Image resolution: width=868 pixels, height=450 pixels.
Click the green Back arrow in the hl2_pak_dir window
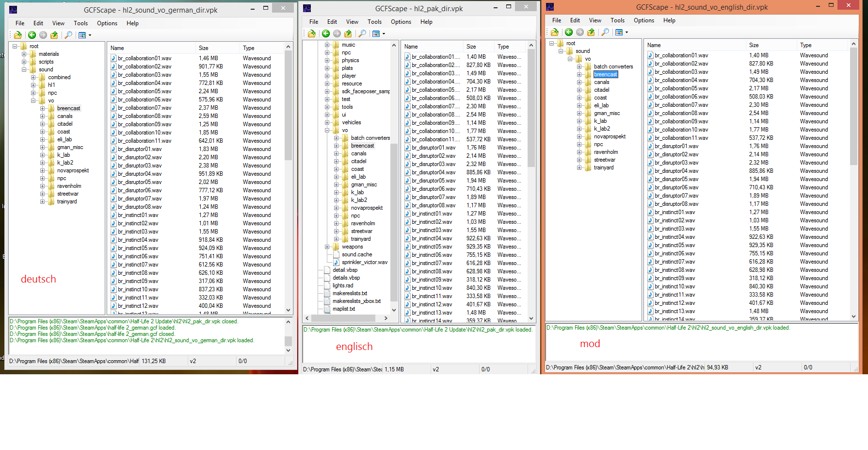[x=326, y=33]
